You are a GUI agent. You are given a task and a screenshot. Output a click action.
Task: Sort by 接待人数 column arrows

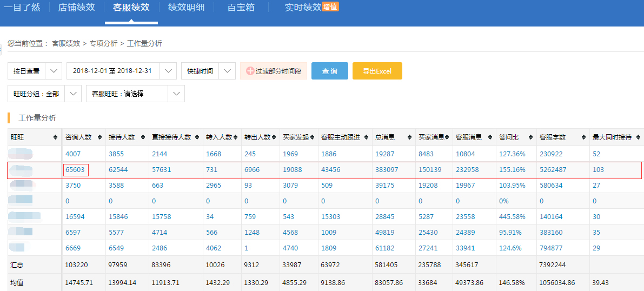tap(143, 138)
